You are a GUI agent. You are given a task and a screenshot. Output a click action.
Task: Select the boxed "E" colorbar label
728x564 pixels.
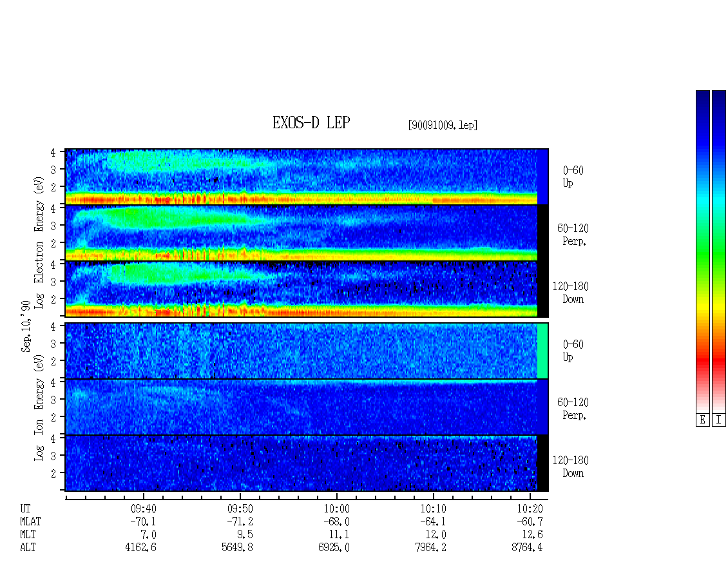702,420
